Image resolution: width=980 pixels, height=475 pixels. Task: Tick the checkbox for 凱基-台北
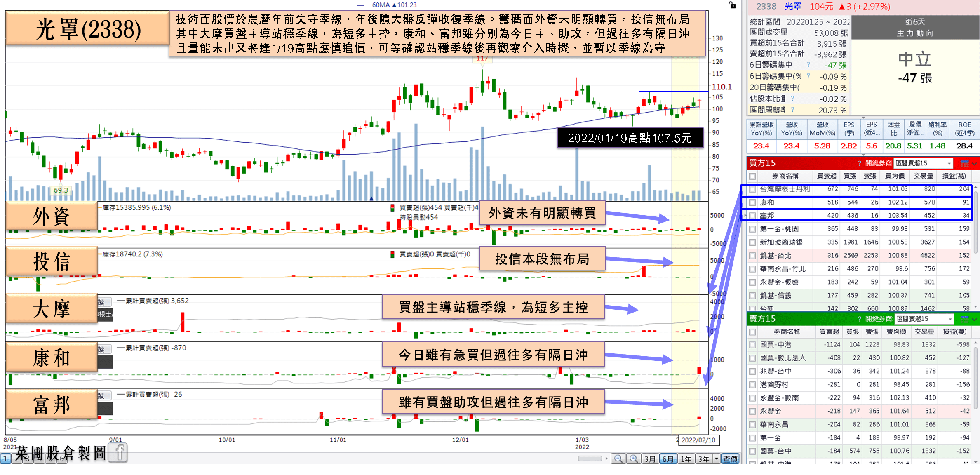click(753, 256)
